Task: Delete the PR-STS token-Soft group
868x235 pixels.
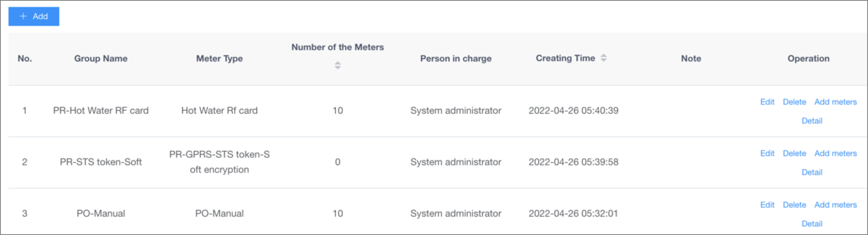Action: click(794, 153)
